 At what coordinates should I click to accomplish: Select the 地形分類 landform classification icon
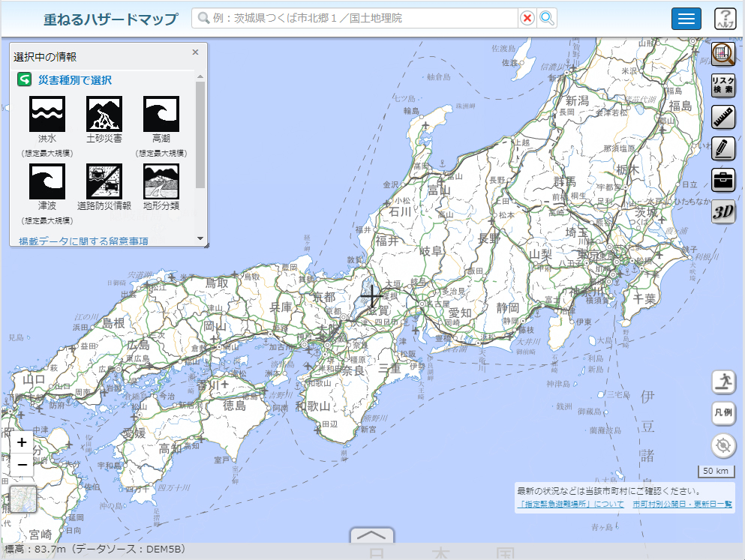161,181
